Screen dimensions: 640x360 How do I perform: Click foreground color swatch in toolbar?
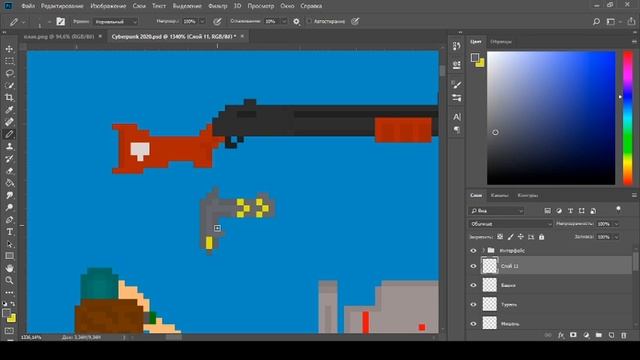point(6,313)
